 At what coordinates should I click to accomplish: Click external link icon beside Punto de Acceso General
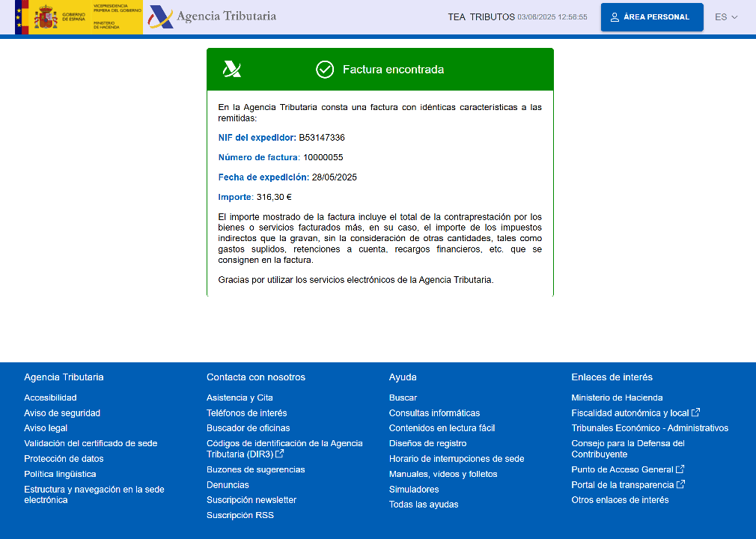point(680,469)
